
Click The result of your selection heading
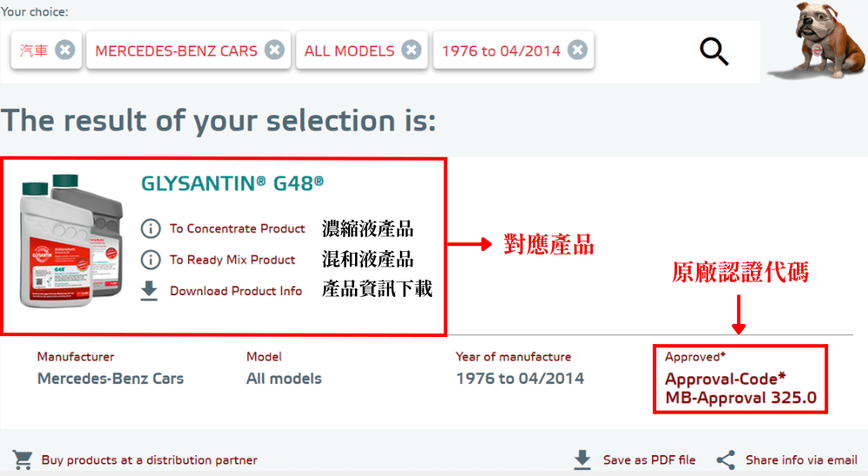tap(218, 120)
